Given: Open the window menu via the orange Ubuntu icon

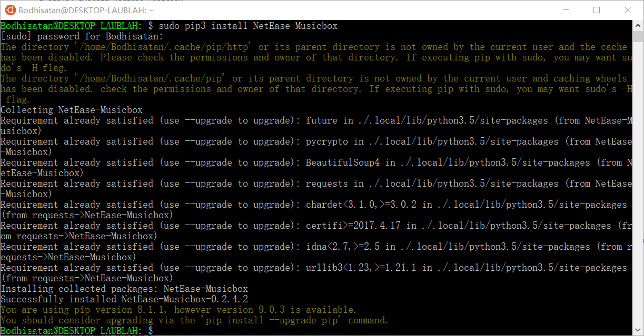Looking at the screenshot, I should click(x=11, y=9).
